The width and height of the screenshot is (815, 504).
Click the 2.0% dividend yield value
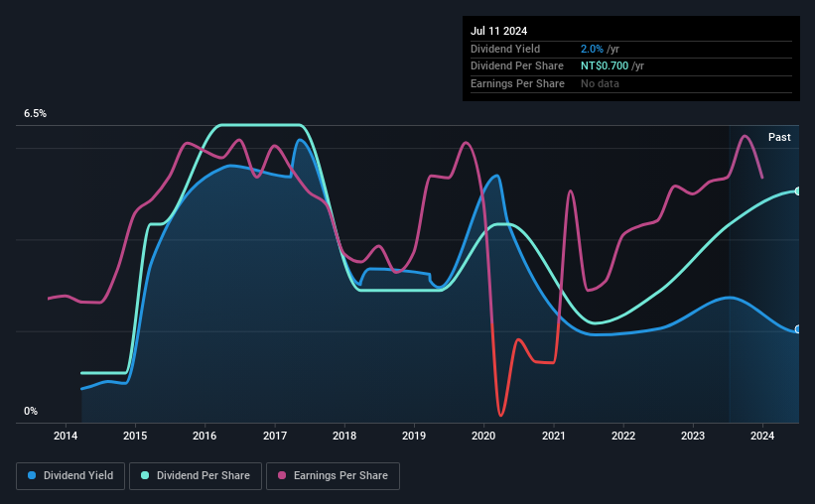coord(592,49)
